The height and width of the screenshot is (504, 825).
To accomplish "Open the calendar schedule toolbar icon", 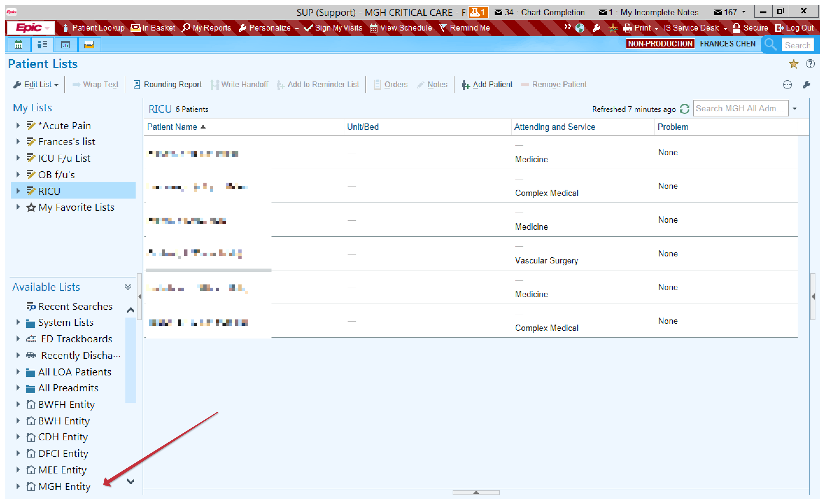I will [18, 45].
